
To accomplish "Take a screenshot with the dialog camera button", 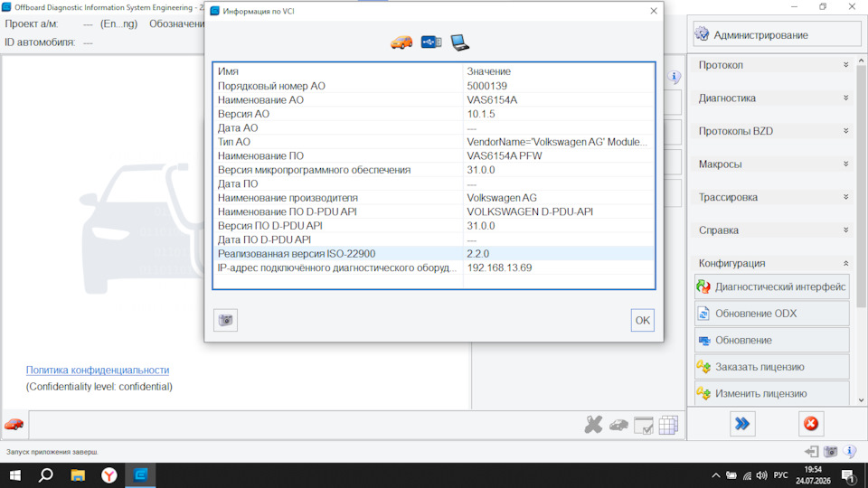I will pos(225,320).
